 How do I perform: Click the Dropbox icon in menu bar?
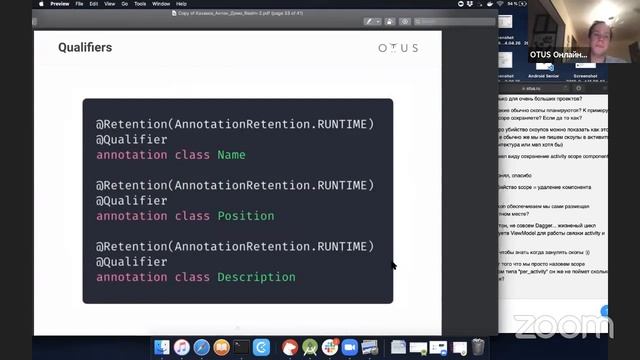click(x=470, y=4)
